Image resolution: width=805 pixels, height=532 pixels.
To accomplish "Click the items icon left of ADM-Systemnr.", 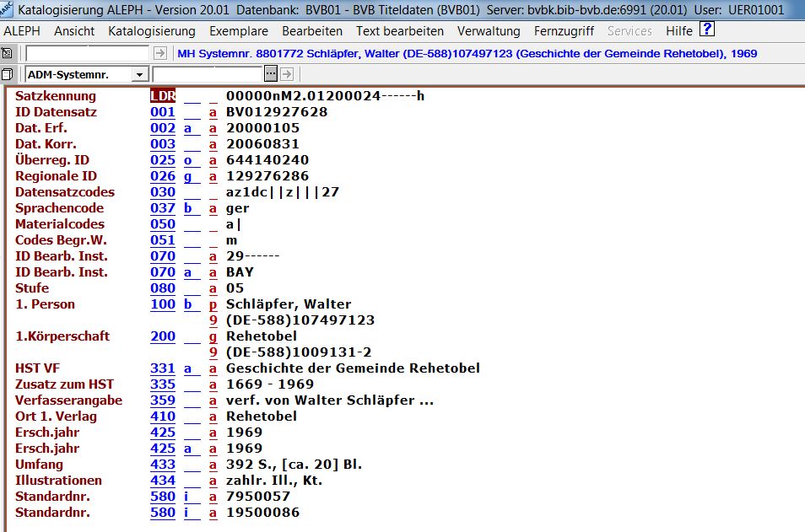I will pyautogui.click(x=8, y=74).
